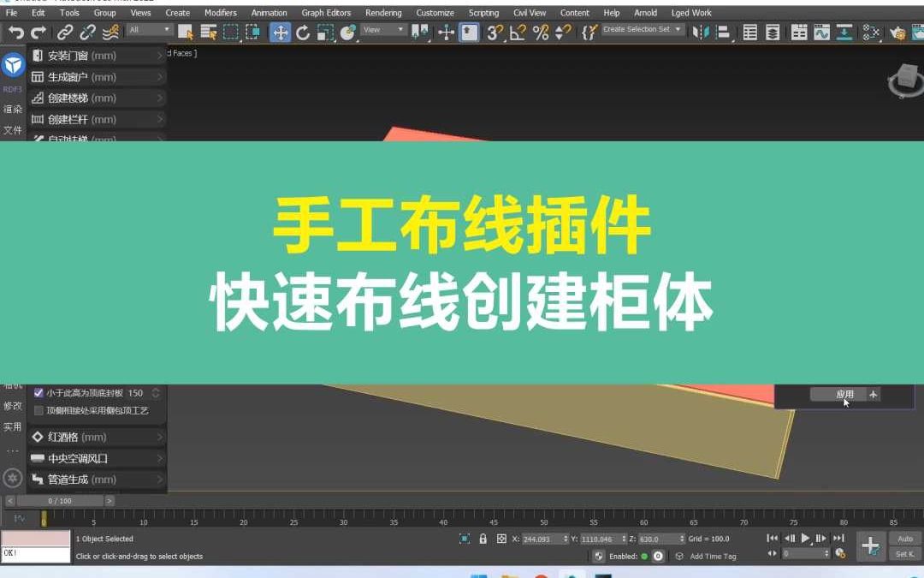Viewport: 924px width, 578px height.
Task: Open the Layer Explorer icon
Action: 772,33
